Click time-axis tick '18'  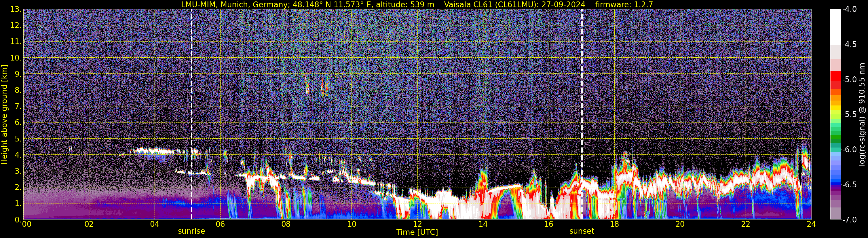[614, 224]
